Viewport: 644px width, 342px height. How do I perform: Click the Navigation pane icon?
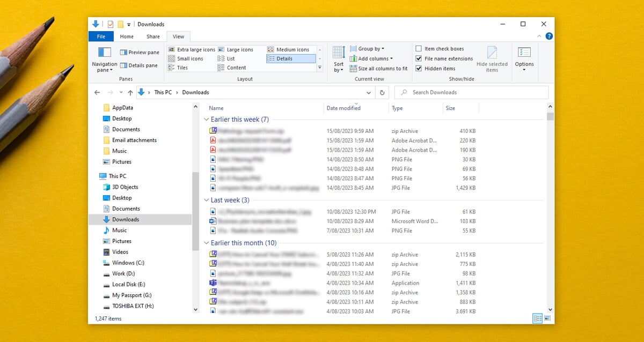point(104,53)
